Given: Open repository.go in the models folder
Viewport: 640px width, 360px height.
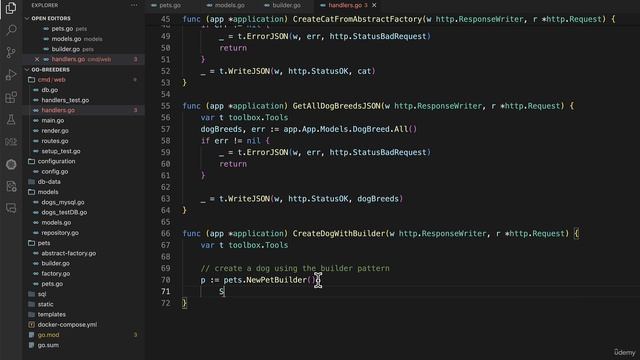Looking at the screenshot, I should pyautogui.click(x=60, y=233).
